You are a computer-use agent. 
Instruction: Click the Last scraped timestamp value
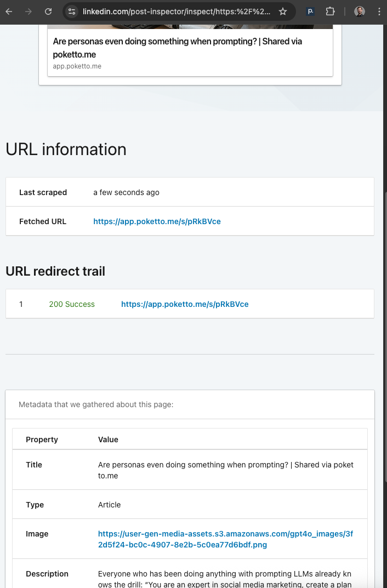(x=126, y=192)
